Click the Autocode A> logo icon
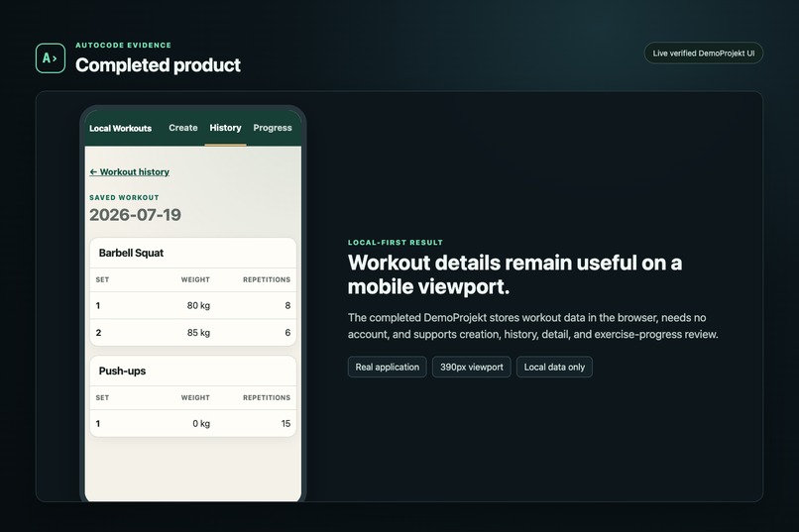 (51, 58)
